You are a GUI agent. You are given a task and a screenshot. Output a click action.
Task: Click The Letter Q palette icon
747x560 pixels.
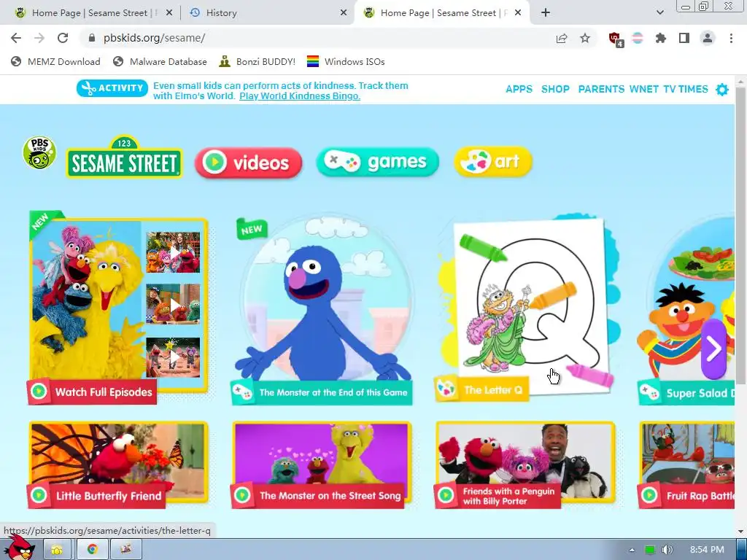(446, 389)
